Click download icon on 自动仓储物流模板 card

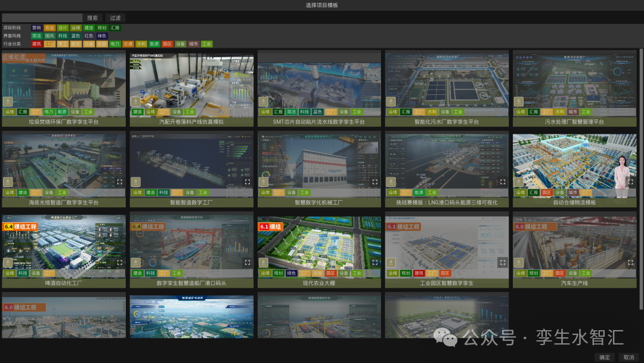[519, 181]
